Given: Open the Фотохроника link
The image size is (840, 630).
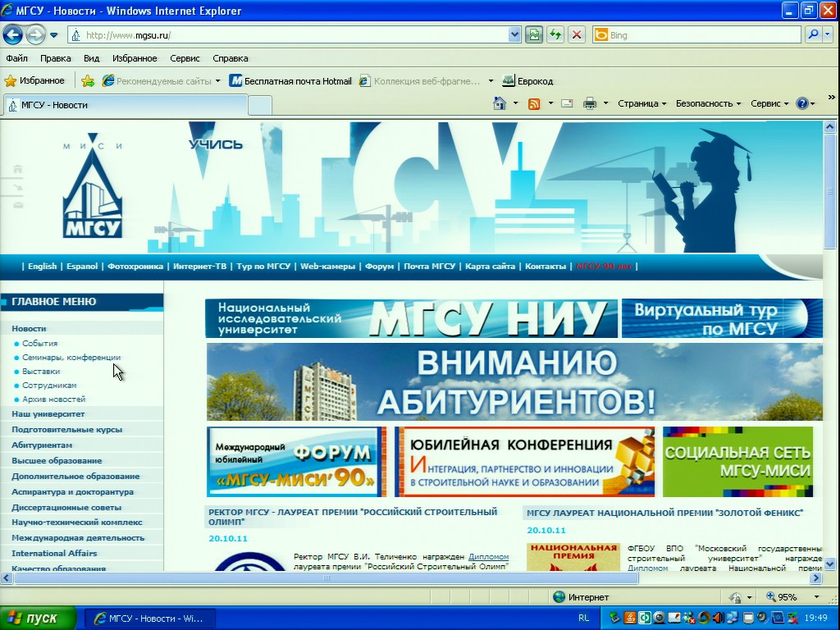Looking at the screenshot, I should 135,267.
